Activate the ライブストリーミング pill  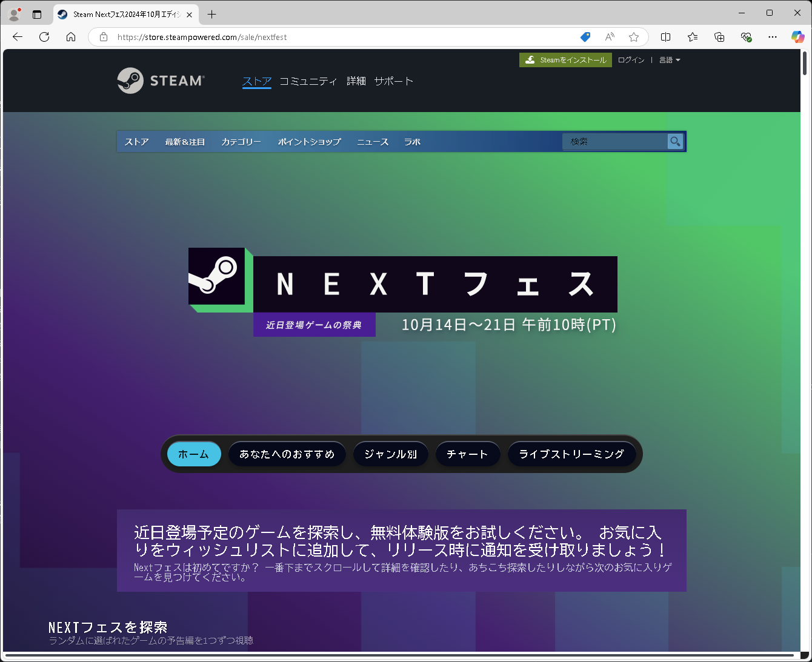click(x=572, y=454)
